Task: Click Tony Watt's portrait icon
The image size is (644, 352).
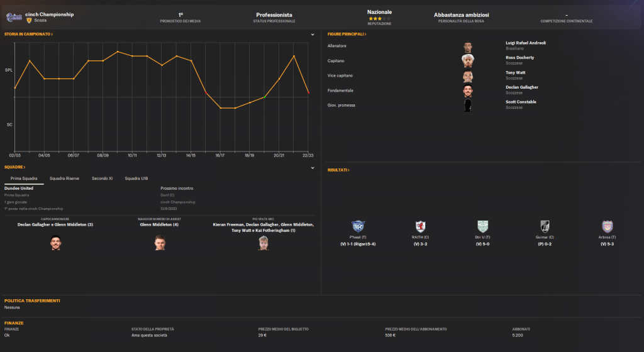Action: (x=467, y=76)
